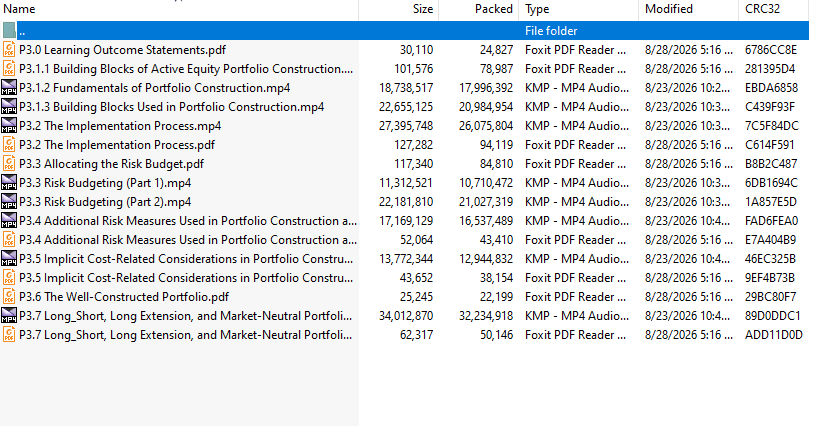This screenshot has width=818, height=426.
Task: Click the parent folder icon in the '..' row
Action: [9, 31]
